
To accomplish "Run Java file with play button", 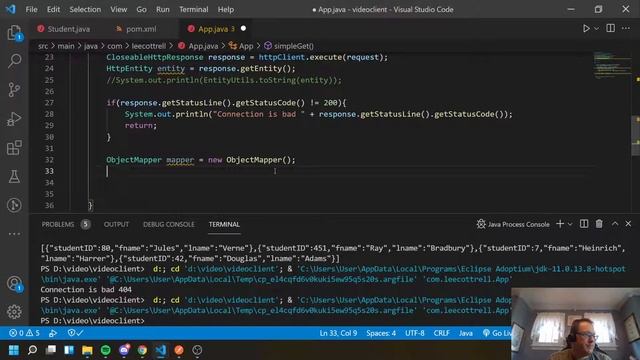I will coord(586,29).
